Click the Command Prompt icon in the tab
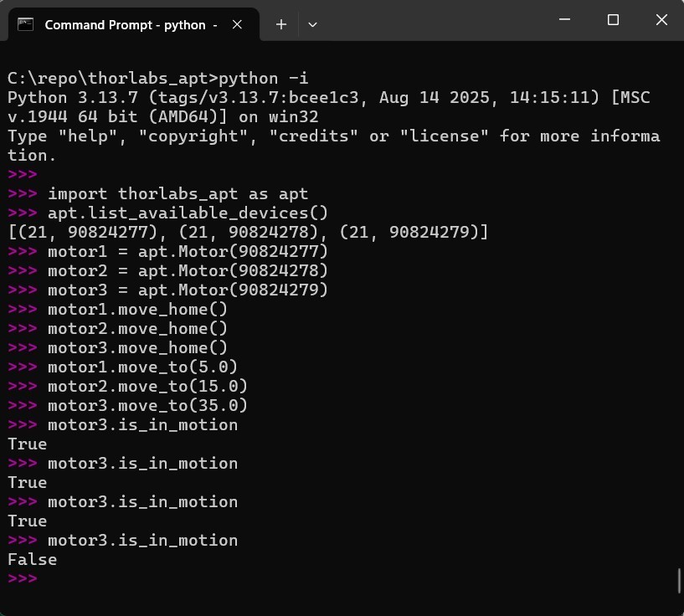This screenshot has height=616, width=684. 26,24
